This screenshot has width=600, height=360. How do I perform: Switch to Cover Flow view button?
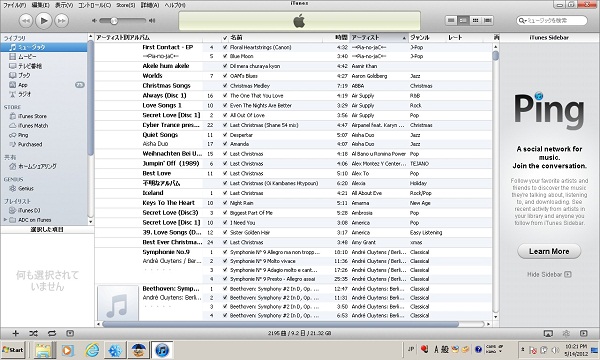tap(488, 20)
